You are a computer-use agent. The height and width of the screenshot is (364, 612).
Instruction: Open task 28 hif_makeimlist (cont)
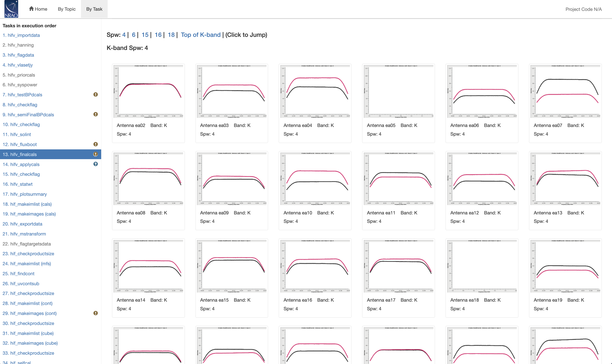[x=28, y=303]
